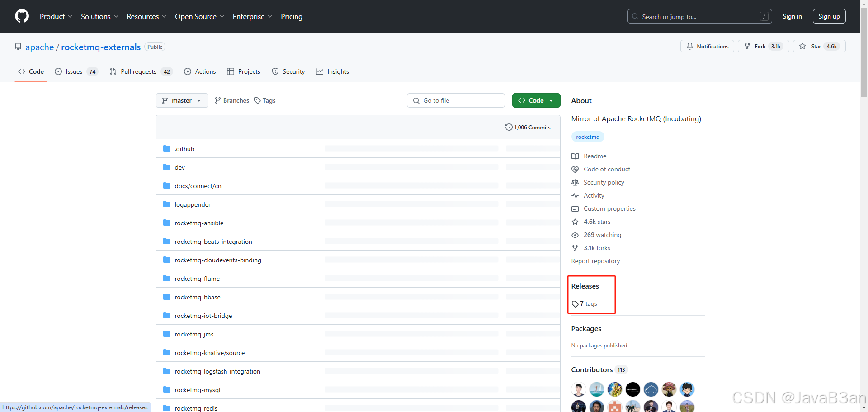Screen dimensions: 868x412
Task: Open the 7 tags link
Action: 585,303
